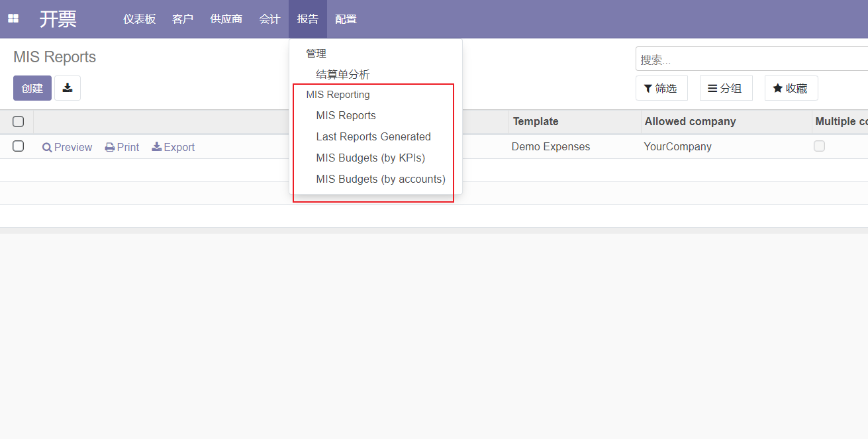868x439 pixels.
Task: Toggle the Multiple companies checkbox in row
Action: pyautogui.click(x=819, y=146)
